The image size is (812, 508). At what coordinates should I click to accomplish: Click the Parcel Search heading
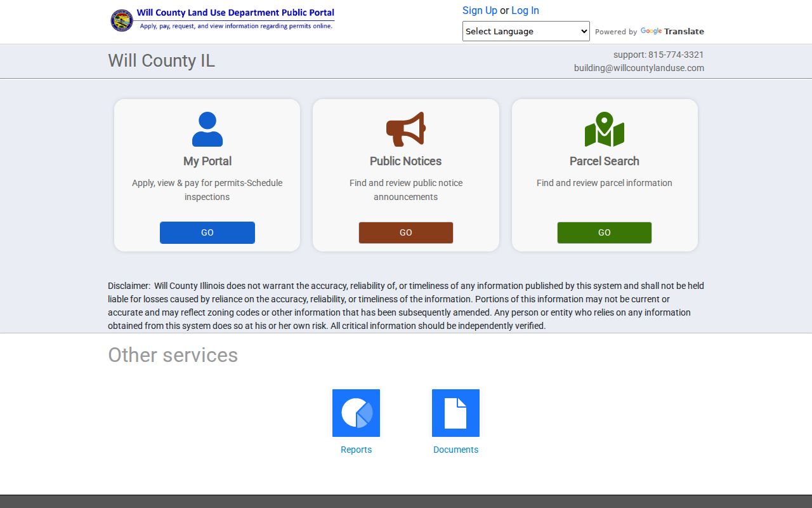(605, 161)
